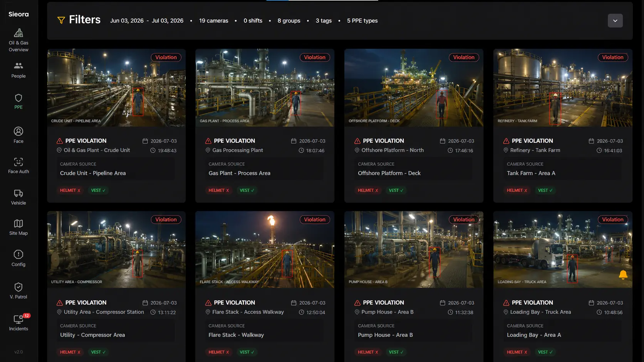Click HELMET X tag on Offshore Platform card

click(368, 190)
